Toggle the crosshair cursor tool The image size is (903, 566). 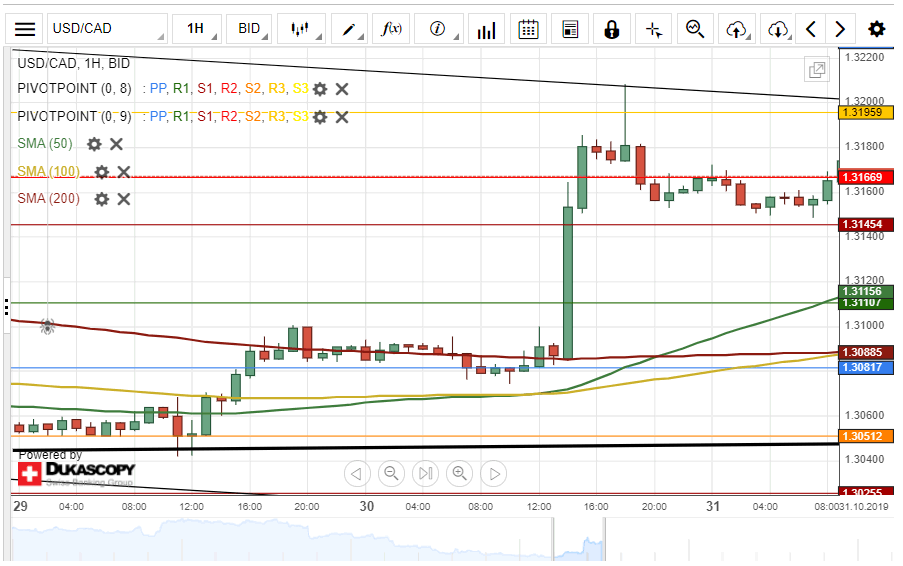(654, 29)
